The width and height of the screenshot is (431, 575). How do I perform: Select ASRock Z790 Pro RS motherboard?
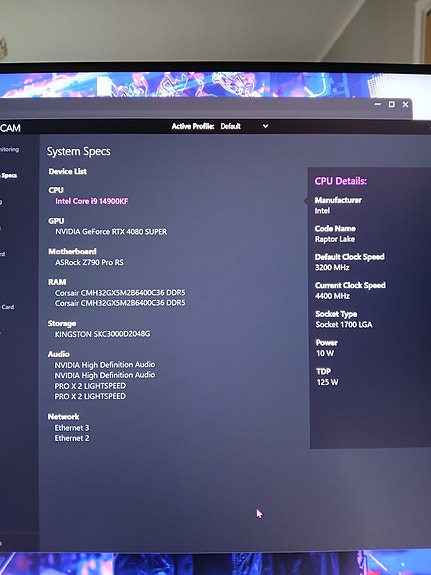click(89, 263)
